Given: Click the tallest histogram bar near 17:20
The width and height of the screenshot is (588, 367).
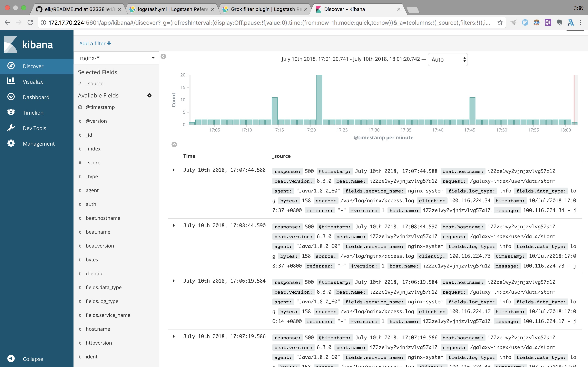Looking at the screenshot, I should (x=319, y=99).
